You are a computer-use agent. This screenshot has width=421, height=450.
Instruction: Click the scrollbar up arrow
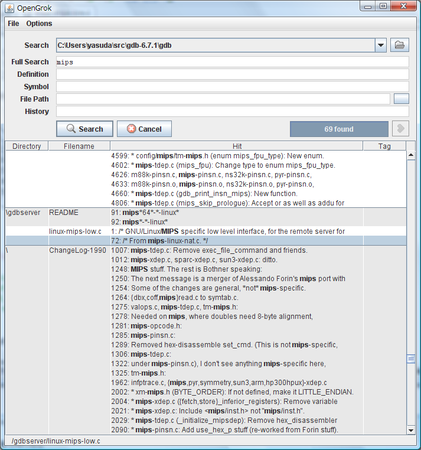411,155
